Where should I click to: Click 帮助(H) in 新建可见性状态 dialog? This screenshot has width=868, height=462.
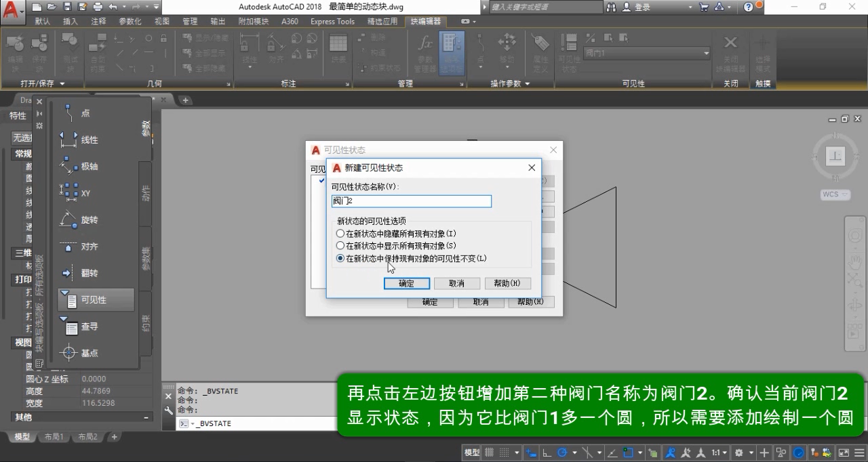(507, 283)
